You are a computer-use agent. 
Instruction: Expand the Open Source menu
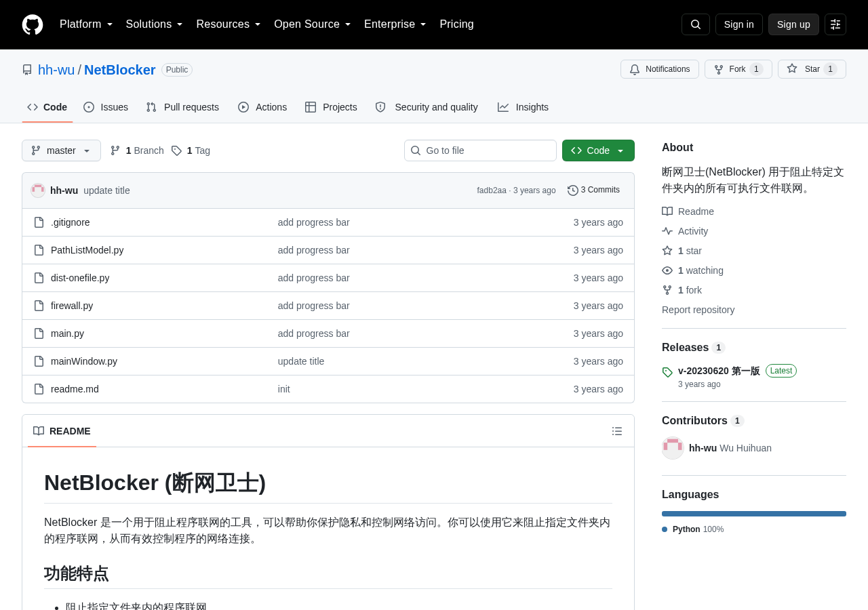click(313, 24)
